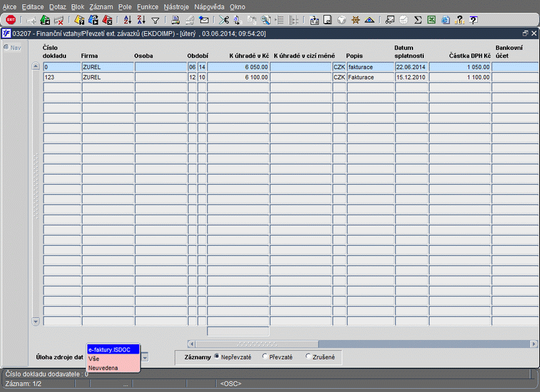This screenshot has width=540, height=392.
Task: Open the Úloha zdroje dat dropdown arrow
Action: click(145, 357)
